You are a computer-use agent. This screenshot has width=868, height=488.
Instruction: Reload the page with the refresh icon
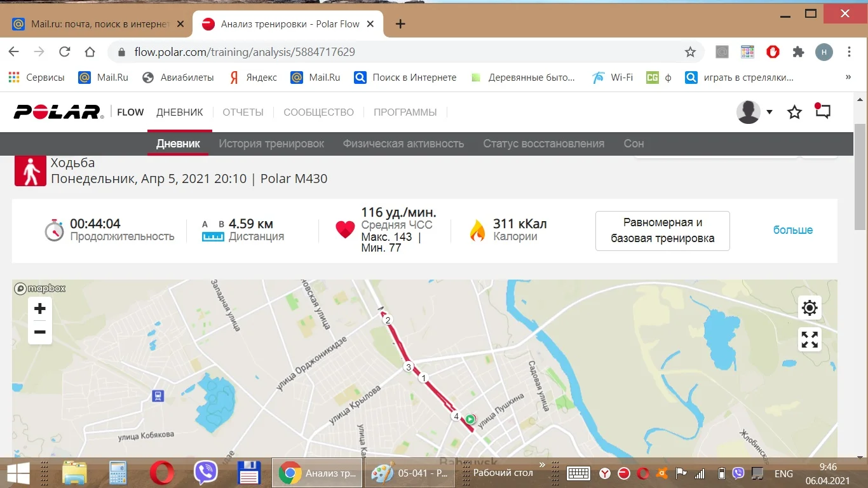(64, 52)
